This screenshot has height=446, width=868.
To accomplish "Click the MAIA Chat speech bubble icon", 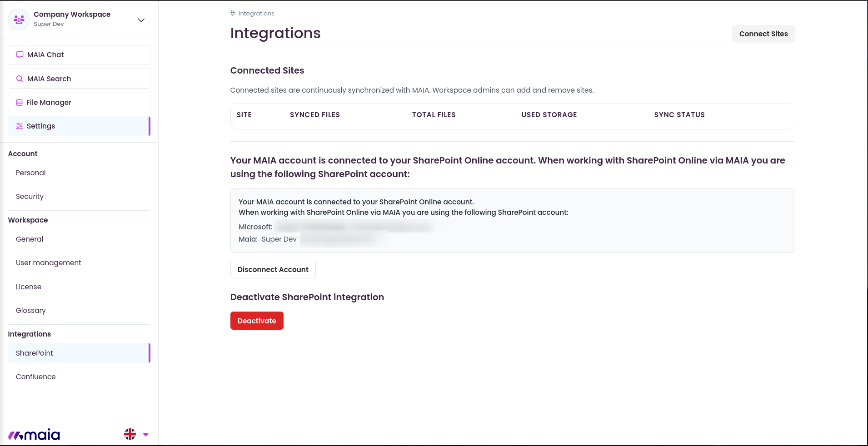I will [x=20, y=55].
